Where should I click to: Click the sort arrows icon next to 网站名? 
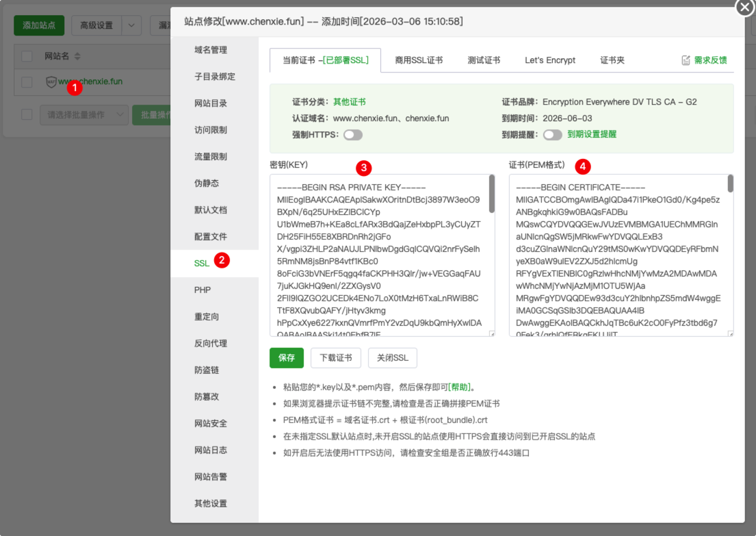point(77,56)
